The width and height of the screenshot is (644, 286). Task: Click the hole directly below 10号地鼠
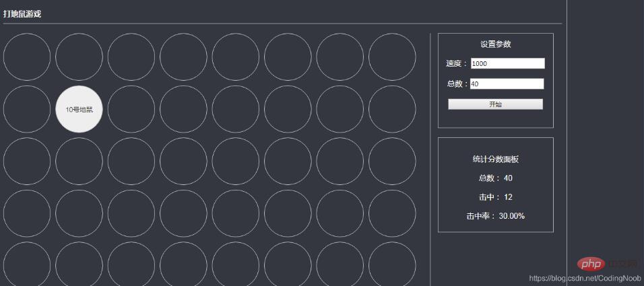pos(79,162)
